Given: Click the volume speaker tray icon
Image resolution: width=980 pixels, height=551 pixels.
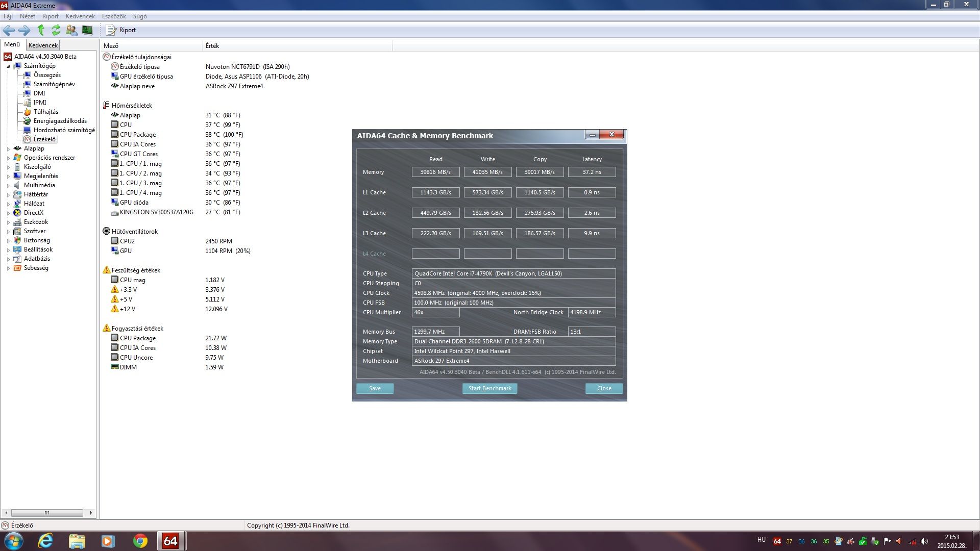Looking at the screenshot, I should click(924, 541).
